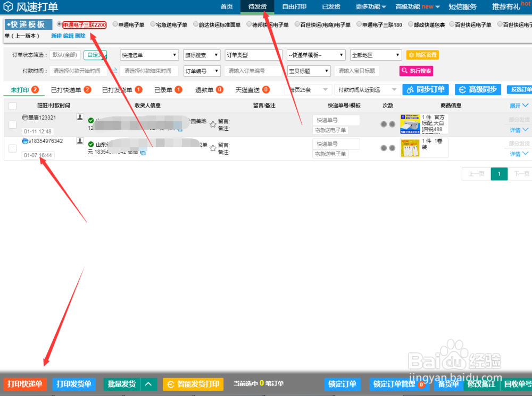Click the 快递单号 field for 墨眉123321
The image size is (532, 396).
pyautogui.click(x=336, y=120)
